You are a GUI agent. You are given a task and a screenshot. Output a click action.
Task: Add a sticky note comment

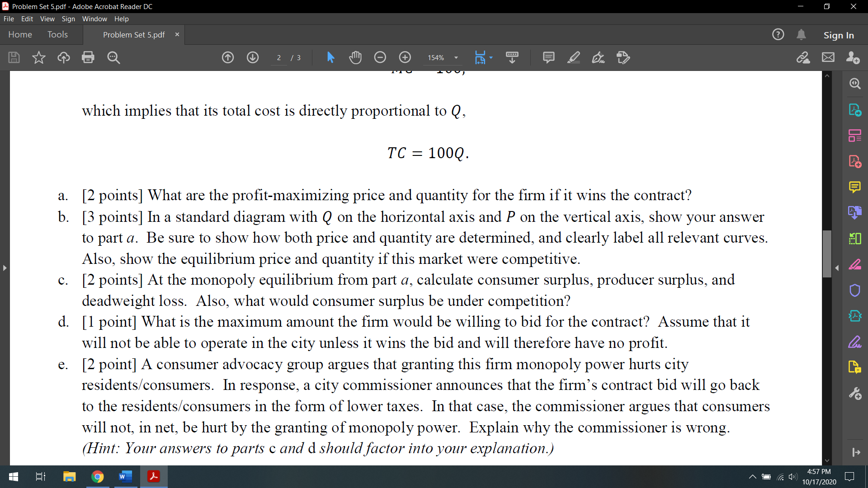[548, 57]
